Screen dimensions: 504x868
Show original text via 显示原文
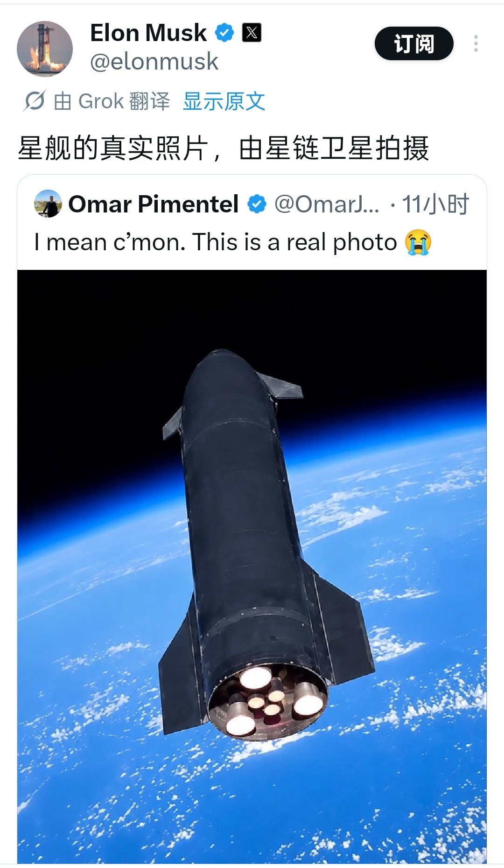pyautogui.click(x=224, y=101)
